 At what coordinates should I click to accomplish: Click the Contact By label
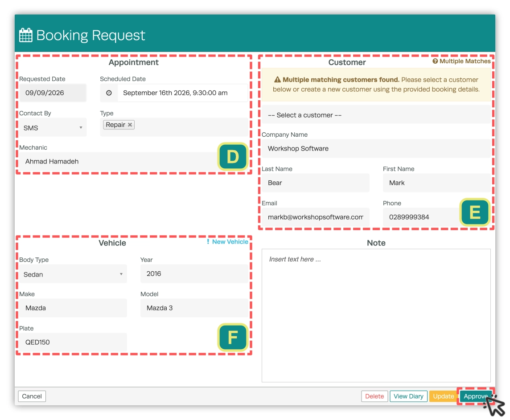click(35, 114)
